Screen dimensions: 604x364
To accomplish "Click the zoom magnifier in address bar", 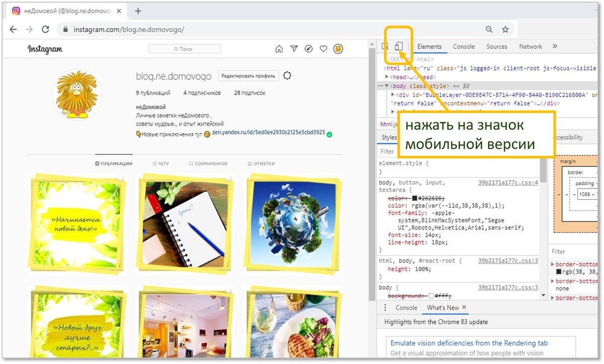I will click(x=489, y=30).
